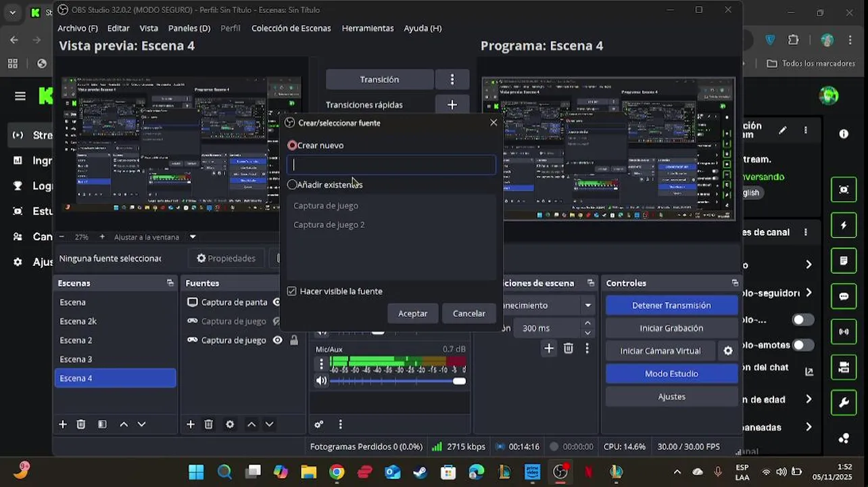Click Aceptar in the source dialog
The height and width of the screenshot is (487, 868).
click(413, 313)
